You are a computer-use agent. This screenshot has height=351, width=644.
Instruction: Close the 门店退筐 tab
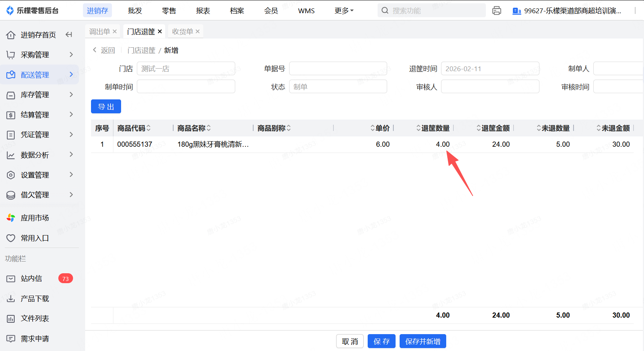tap(160, 32)
